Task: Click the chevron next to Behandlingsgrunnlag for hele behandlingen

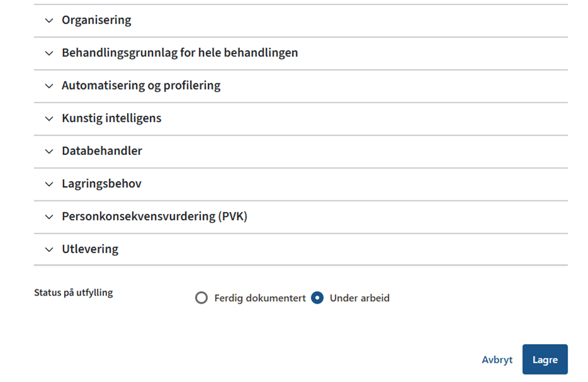Action: pyautogui.click(x=49, y=54)
